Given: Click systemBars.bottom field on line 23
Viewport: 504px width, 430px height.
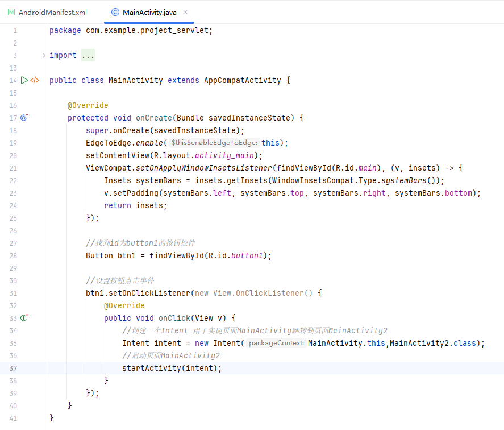Looking at the screenshot, I should [x=434, y=193].
